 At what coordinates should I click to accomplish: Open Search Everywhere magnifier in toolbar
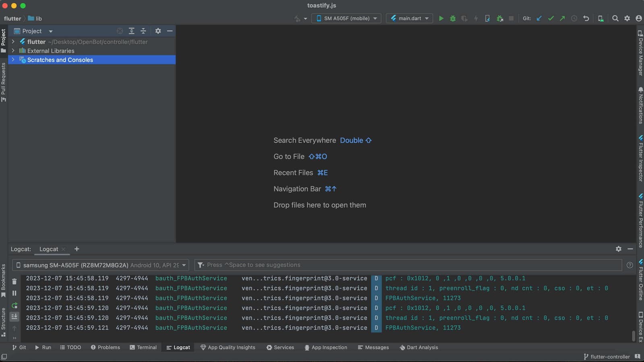(615, 19)
